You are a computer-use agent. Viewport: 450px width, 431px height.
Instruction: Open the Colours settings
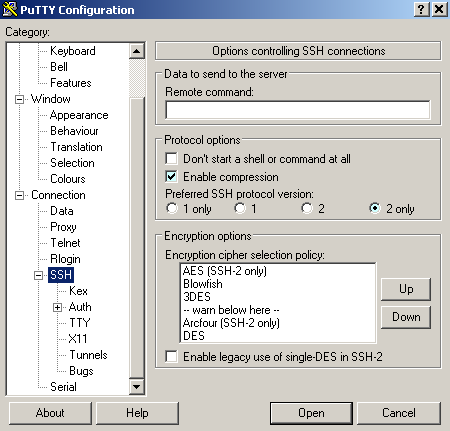[68, 179]
